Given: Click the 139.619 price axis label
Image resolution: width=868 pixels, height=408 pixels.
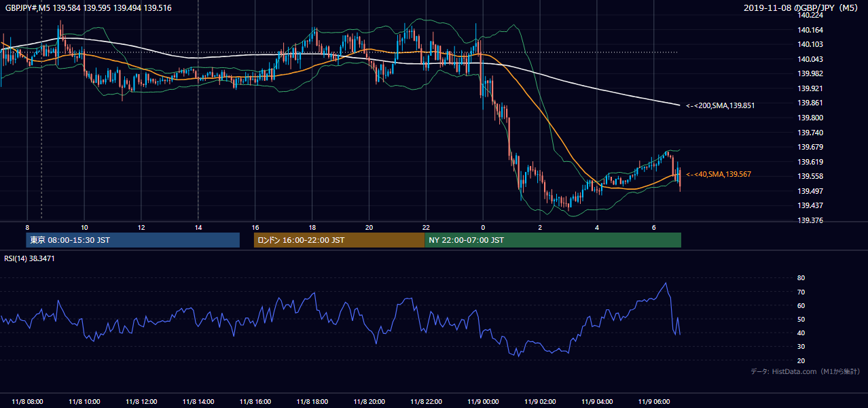Looking at the screenshot, I should (x=810, y=163).
